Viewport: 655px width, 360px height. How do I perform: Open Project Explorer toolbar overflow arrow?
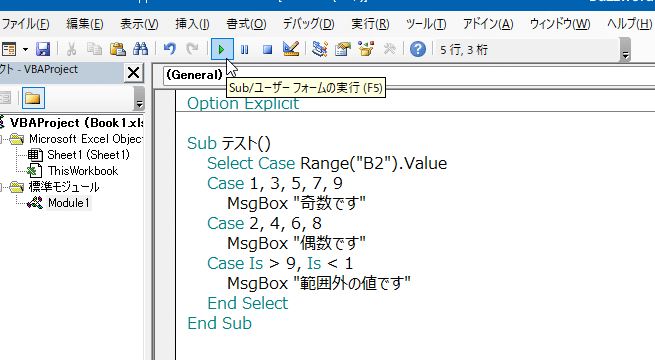[x=140, y=99]
